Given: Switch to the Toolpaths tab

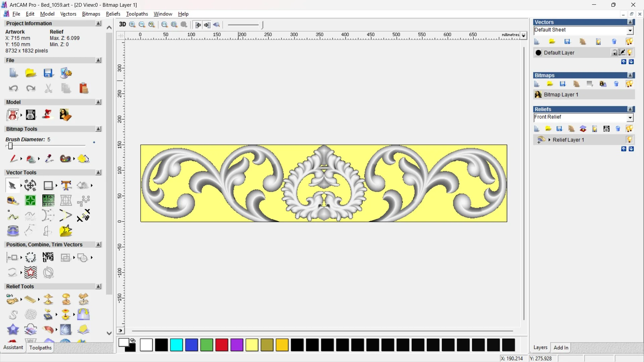Looking at the screenshot, I should (x=40, y=348).
